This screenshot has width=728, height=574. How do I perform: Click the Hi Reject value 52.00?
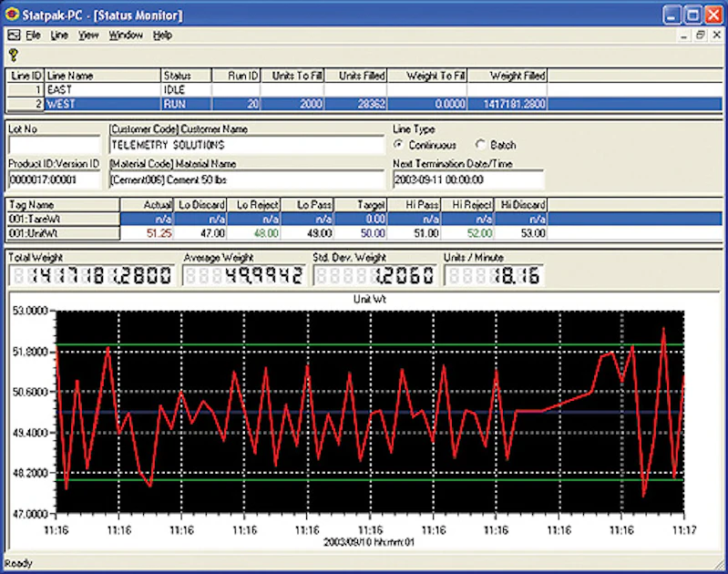point(479,232)
